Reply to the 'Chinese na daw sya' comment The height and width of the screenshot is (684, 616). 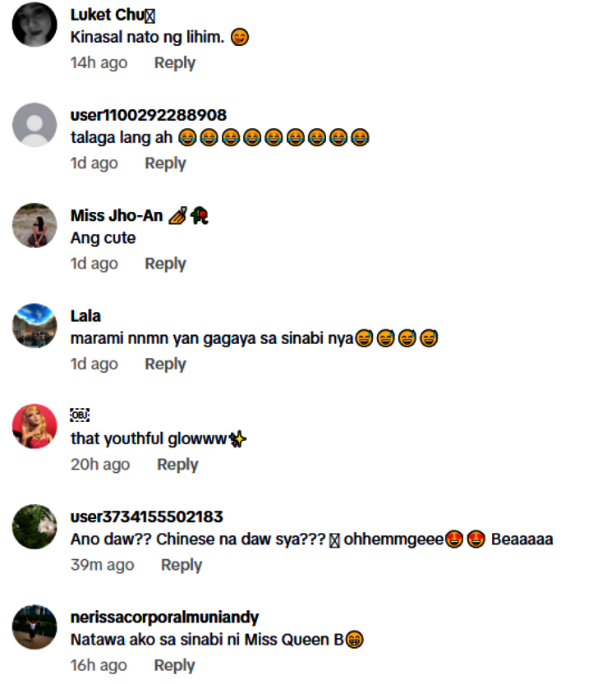[x=182, y=565]
